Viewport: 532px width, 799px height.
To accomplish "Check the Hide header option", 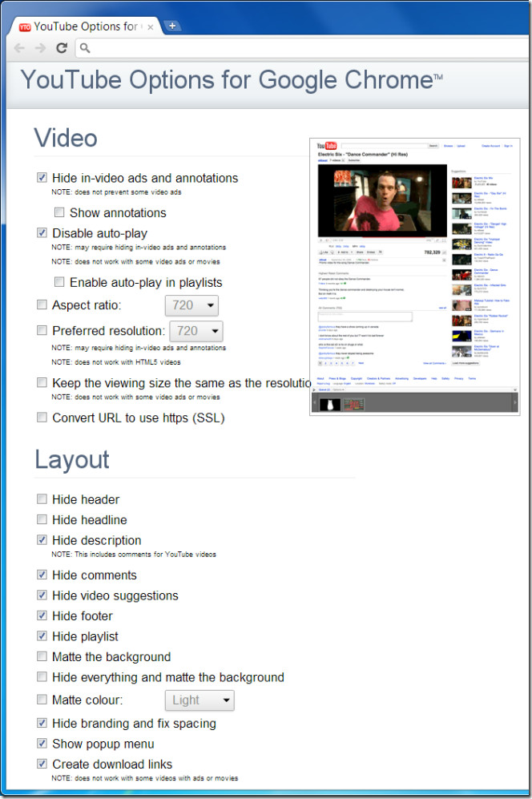I will point(42,498).
